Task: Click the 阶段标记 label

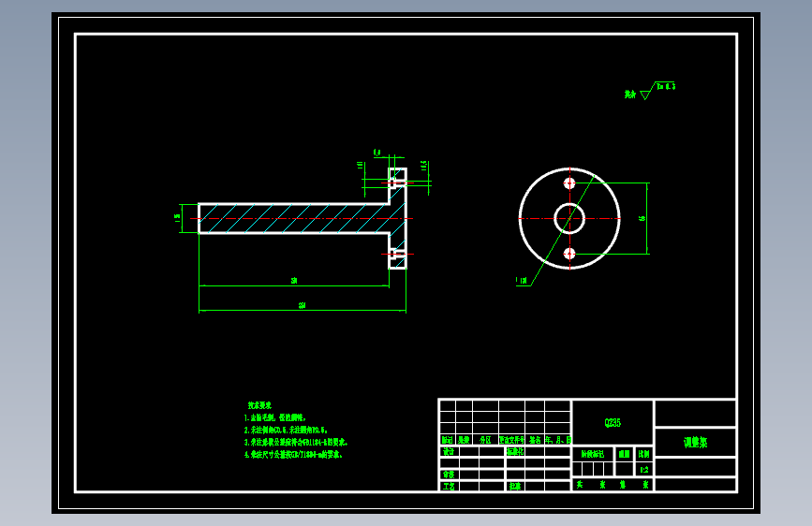Action: click(593, 454)
